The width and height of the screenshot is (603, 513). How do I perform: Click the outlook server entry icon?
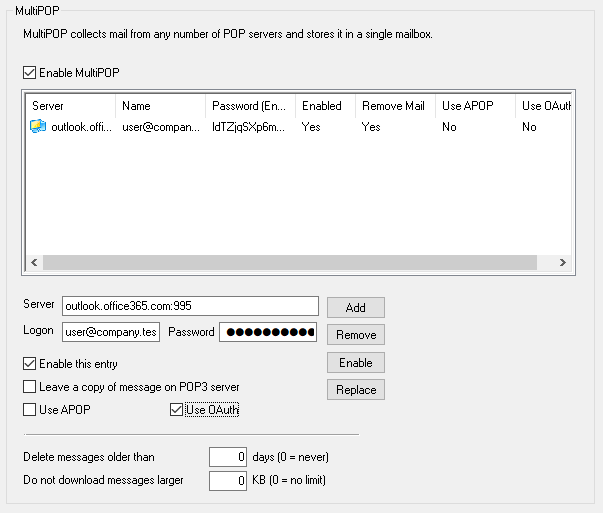pyautogui.click(x=38, y=127)
